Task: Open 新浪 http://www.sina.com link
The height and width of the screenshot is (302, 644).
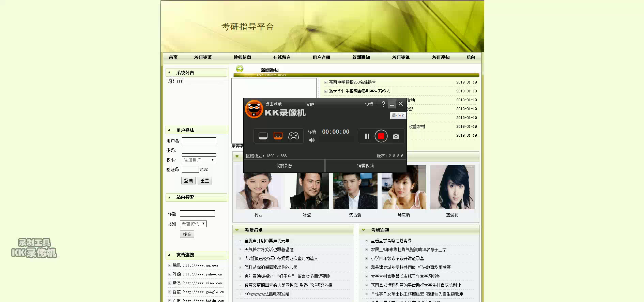Action: (197, 283)
